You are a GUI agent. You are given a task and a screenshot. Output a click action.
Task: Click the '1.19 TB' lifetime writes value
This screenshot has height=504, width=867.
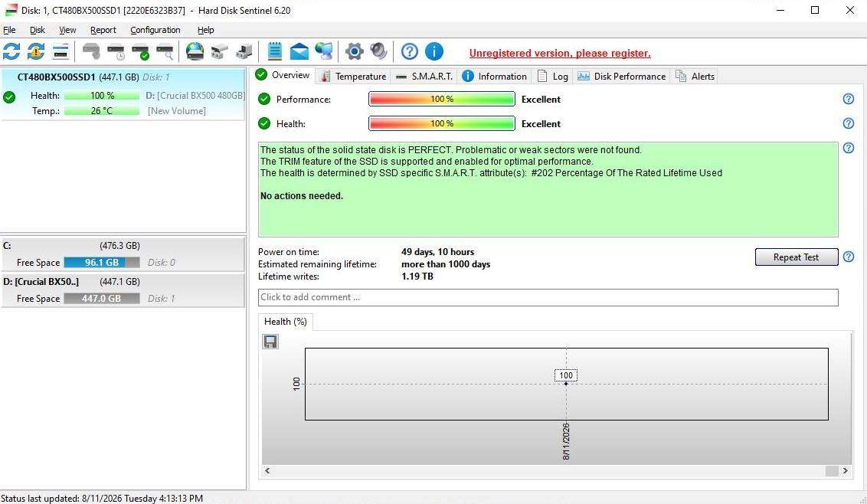417,276
